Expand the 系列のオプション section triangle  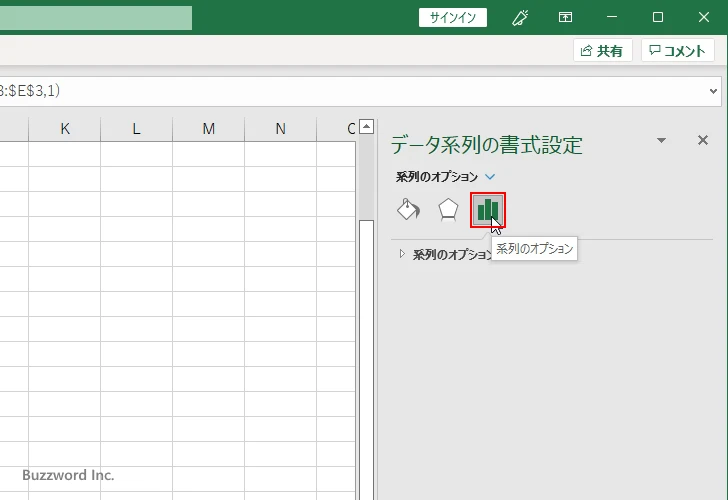[402, 253]
